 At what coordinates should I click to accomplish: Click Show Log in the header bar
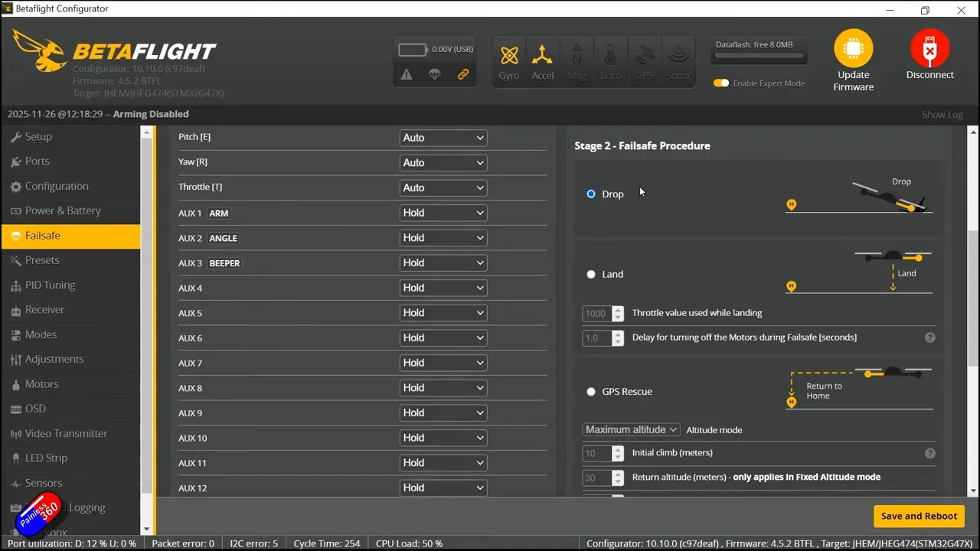[x=942, y=114]
